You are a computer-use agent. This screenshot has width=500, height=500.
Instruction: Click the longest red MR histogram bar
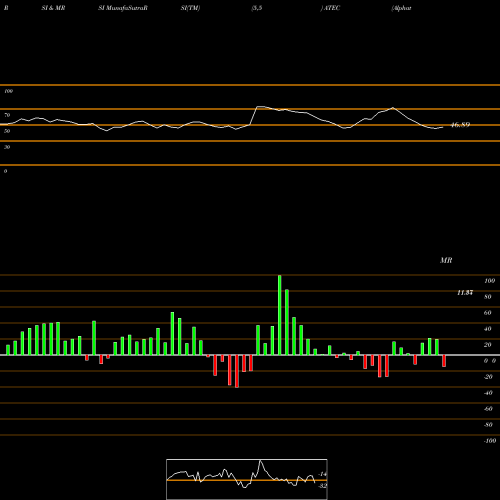click(x=237, y=371)
